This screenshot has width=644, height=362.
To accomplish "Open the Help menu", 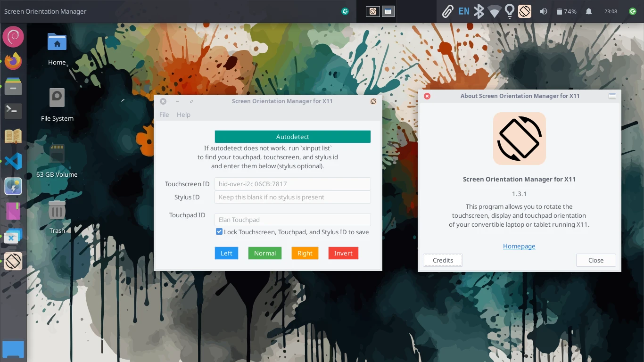I will coord(183,115).
